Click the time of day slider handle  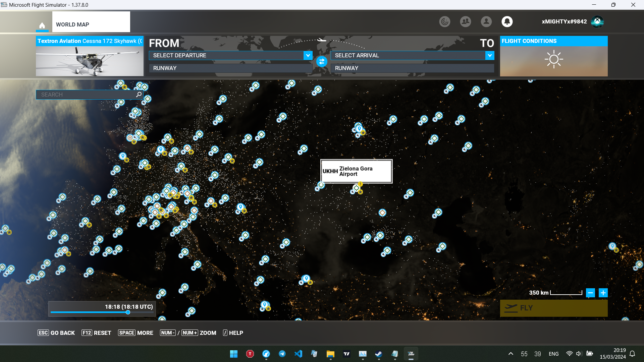[128, 312]
